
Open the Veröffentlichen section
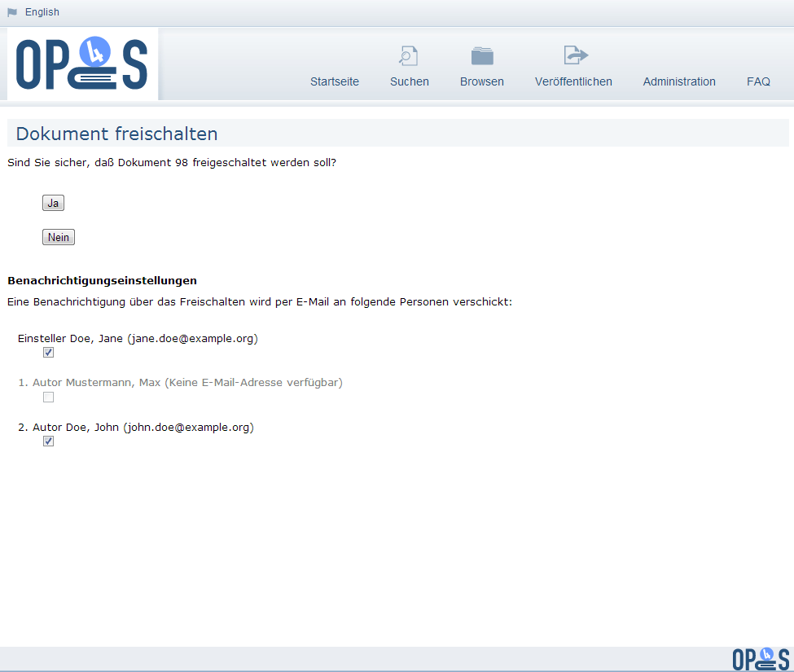573,81
